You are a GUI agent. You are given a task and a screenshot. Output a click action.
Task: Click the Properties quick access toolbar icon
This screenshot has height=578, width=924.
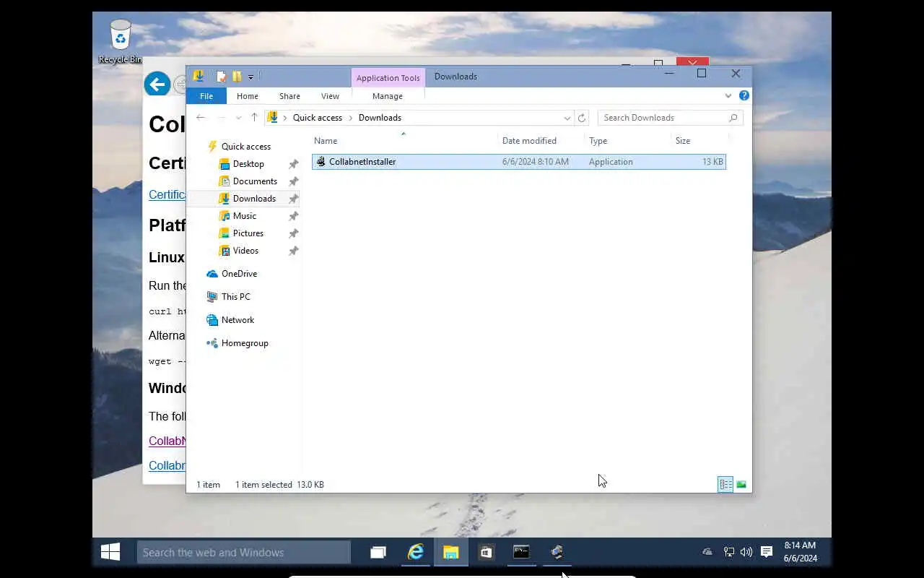coord(222,77)
